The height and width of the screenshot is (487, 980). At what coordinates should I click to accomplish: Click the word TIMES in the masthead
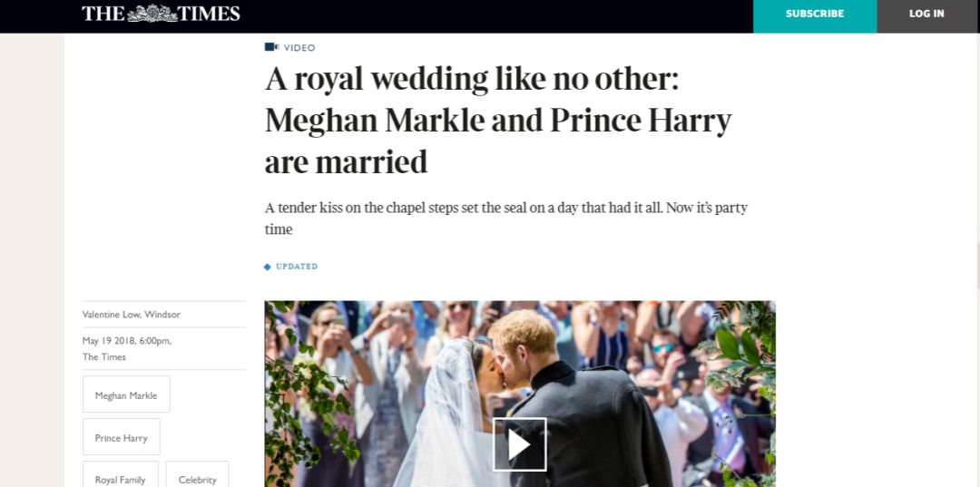210,14
